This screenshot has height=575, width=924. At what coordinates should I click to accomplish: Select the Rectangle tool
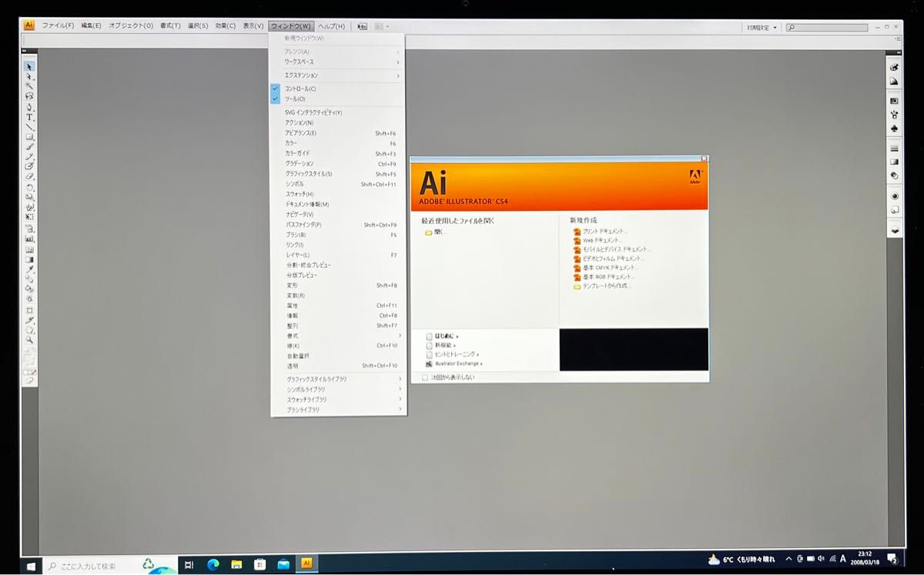pos(29,137)
